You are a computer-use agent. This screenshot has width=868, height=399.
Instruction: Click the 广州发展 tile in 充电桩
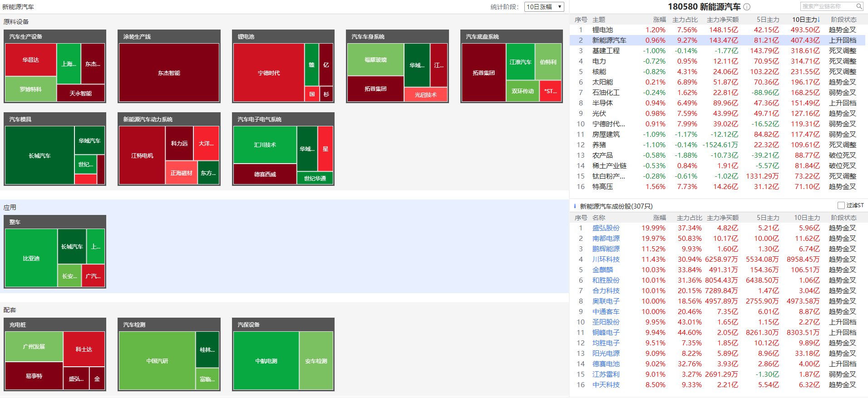click(x=34, y=346)
